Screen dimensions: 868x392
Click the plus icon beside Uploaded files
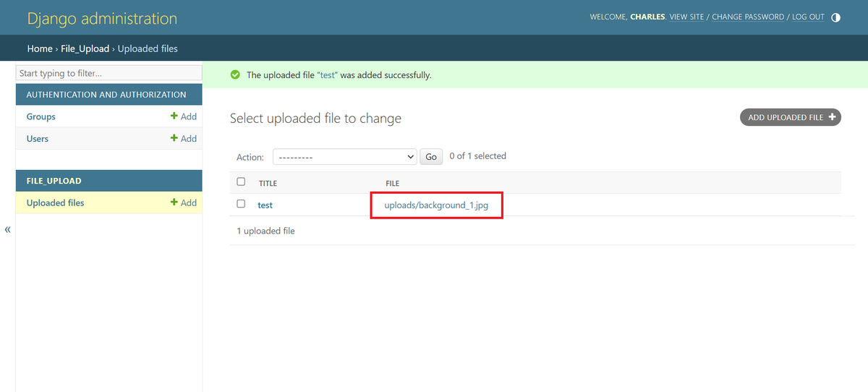(x=174, y=203)
